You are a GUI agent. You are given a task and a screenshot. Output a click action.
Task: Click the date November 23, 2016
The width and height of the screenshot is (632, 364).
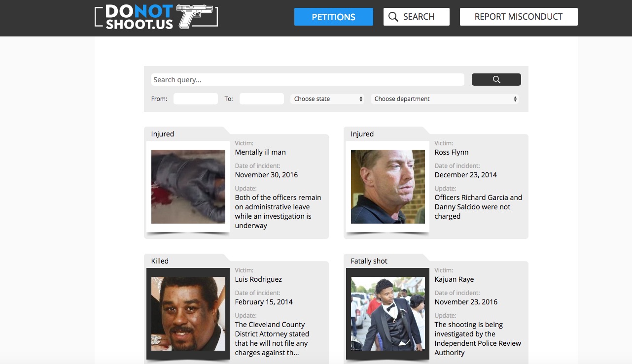(x=466, y=302)
